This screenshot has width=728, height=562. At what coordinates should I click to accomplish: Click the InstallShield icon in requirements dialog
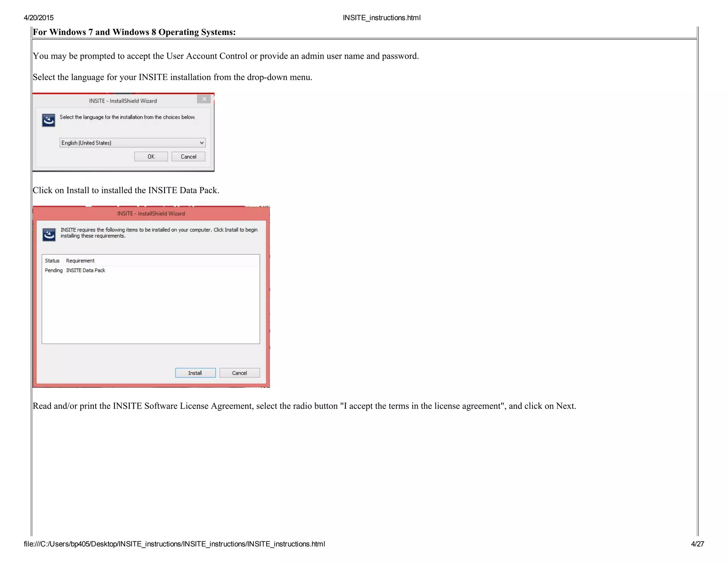49,234
